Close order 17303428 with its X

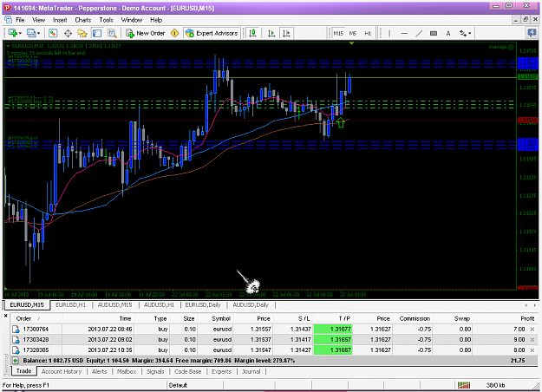(x=532, y=339)
